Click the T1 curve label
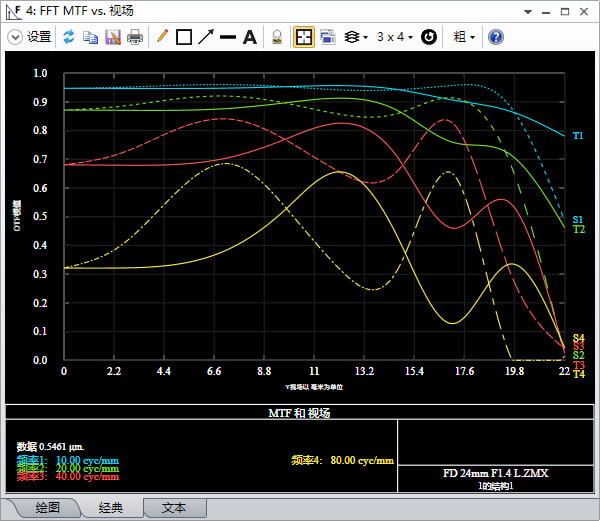Screen dimensions: 600x521 coord(578,136)
